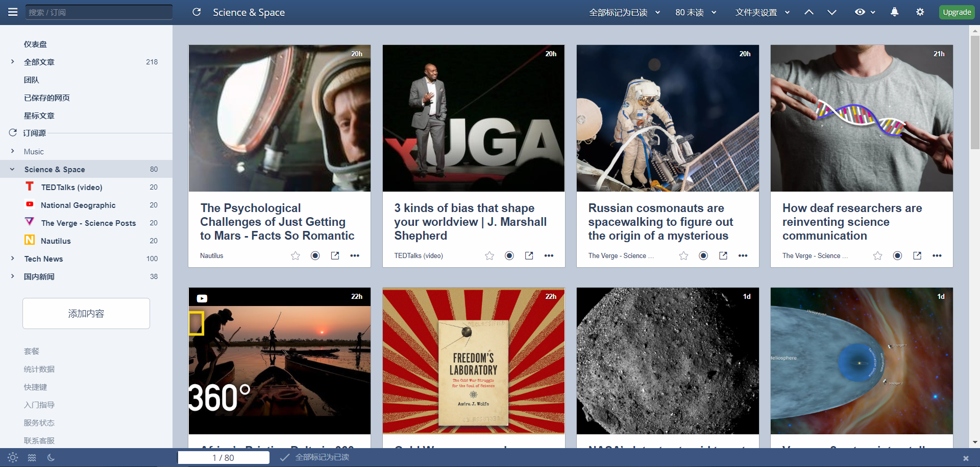Screen dimensions: 980x467
Task: Close the bottom bar with X icon
Action: pyautogui.click(x=965, y=458)
